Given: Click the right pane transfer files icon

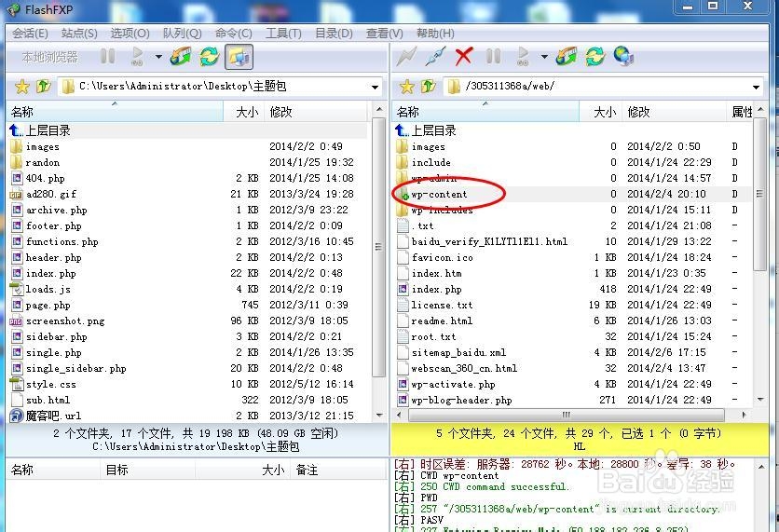Looking at the screenshot, I should pyautogui.click(x=567, y=57).
